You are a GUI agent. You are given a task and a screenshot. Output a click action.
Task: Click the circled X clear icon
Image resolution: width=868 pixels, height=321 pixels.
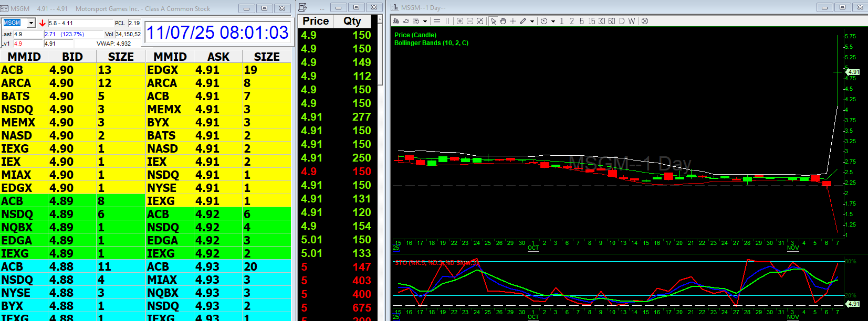(645, 21)
